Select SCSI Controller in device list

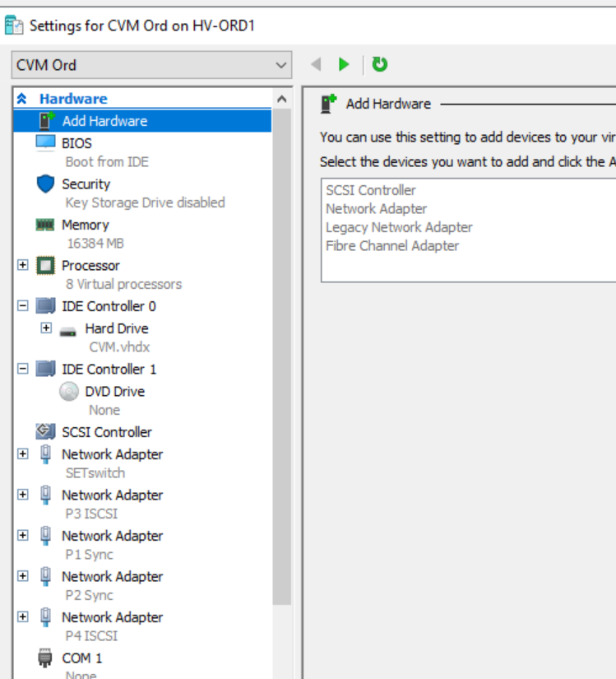371,190
